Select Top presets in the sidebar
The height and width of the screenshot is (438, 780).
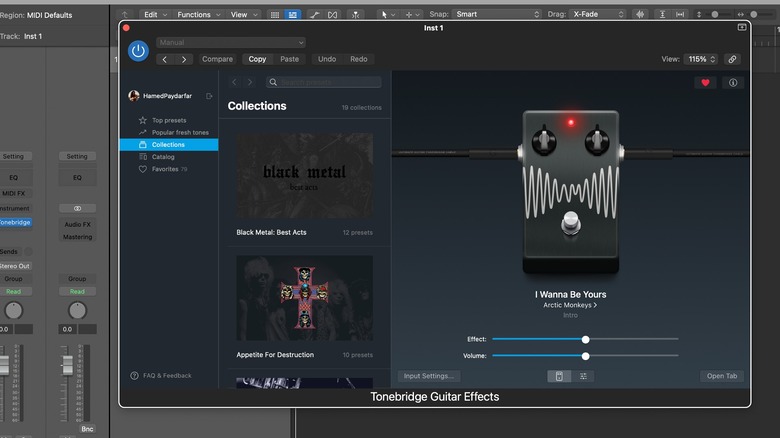[169, 120]
